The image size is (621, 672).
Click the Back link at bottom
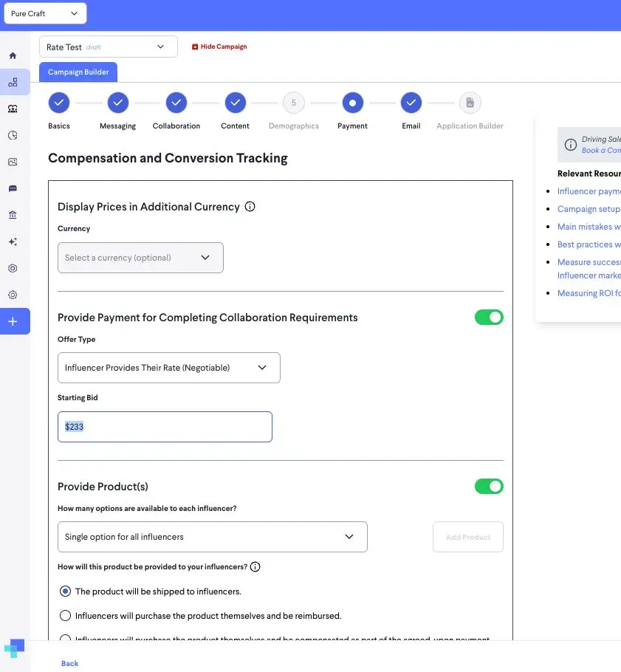pyautogui.click(x=70, y=663)
